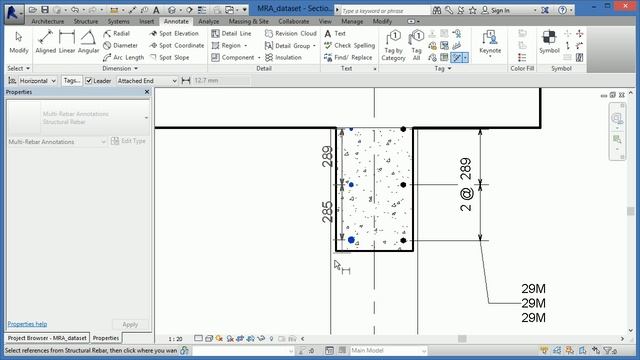Viewport: 640px width, 360px height.
Task: Open the Structure ribbon tab
Action: [86, 21]
